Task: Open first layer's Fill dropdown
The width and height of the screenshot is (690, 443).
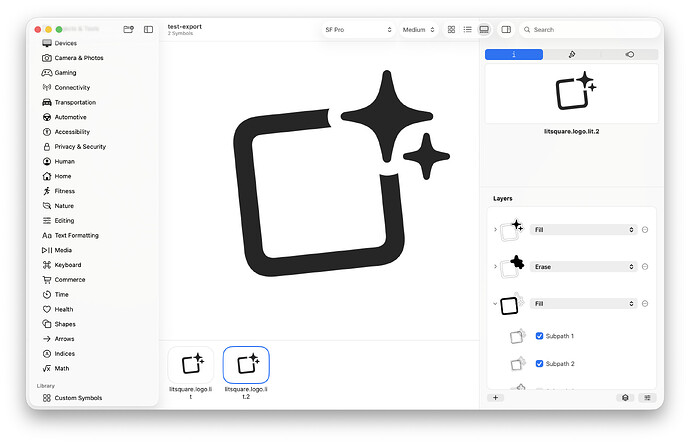Action: click(x=584, y=230)
